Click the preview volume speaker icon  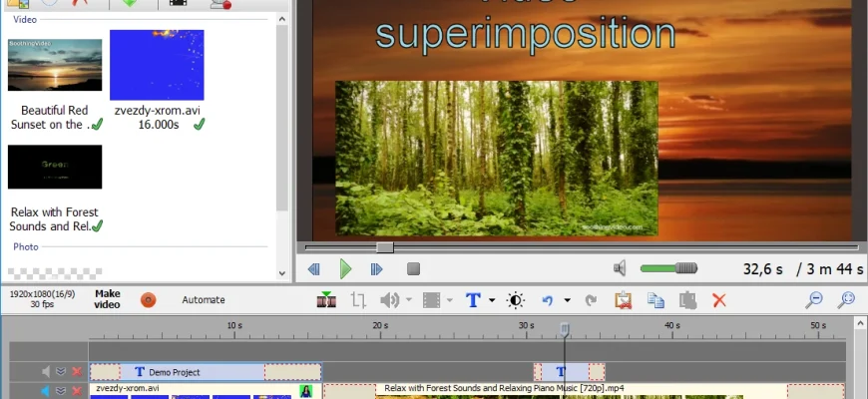point(620,269)
